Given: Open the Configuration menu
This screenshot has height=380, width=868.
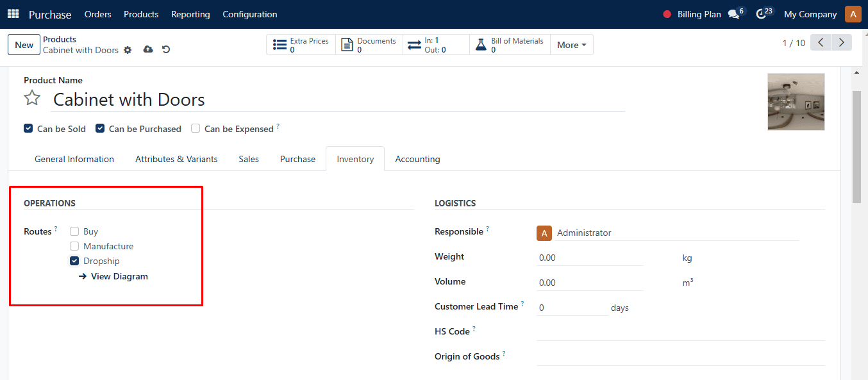Looking at the screenshot, I should coord(250,14).
